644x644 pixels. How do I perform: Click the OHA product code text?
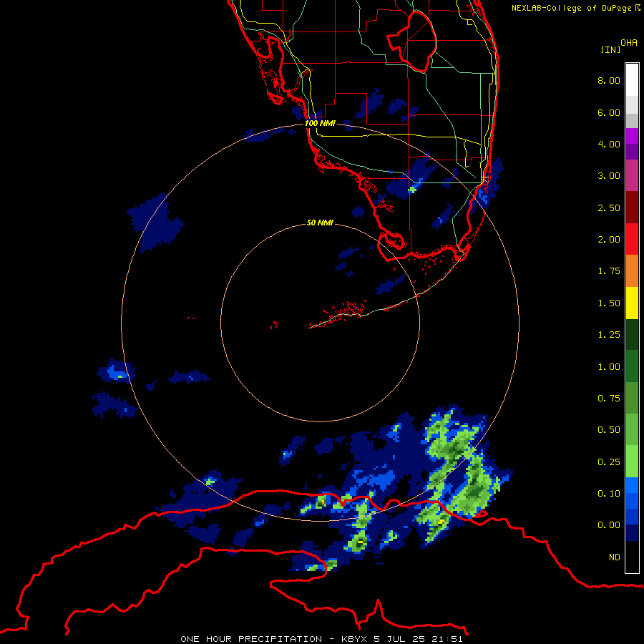click(x=629, y=43)
